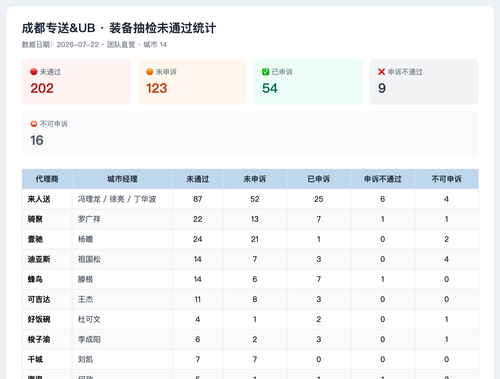The height and width of the screenshot is (379, 500).
Task: Click the data date line 2026-07-22
Action: click(x=94, y=45)
